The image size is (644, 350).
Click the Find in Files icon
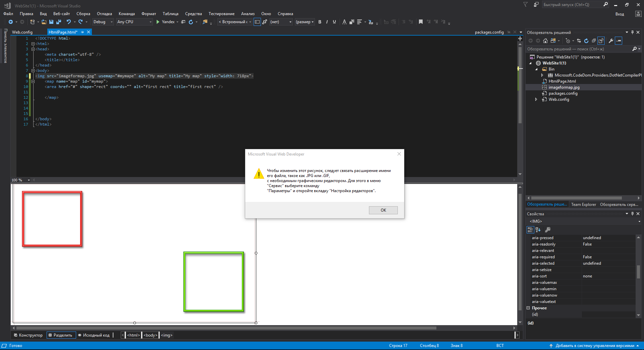point(205,22)
